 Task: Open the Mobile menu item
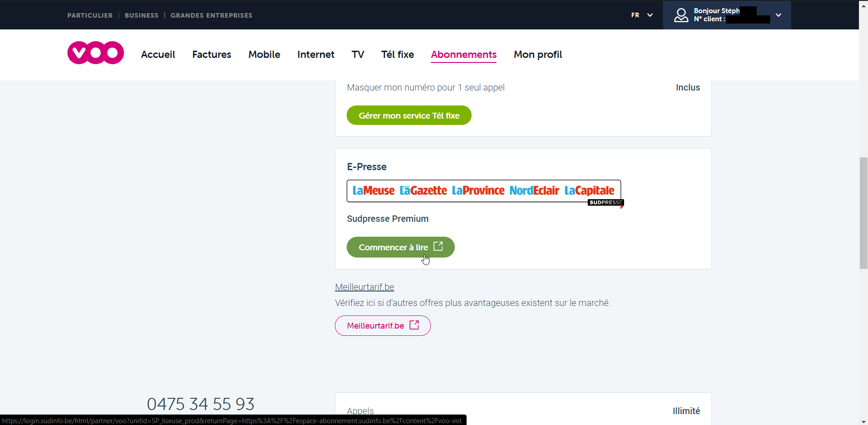tap(264, 54)
